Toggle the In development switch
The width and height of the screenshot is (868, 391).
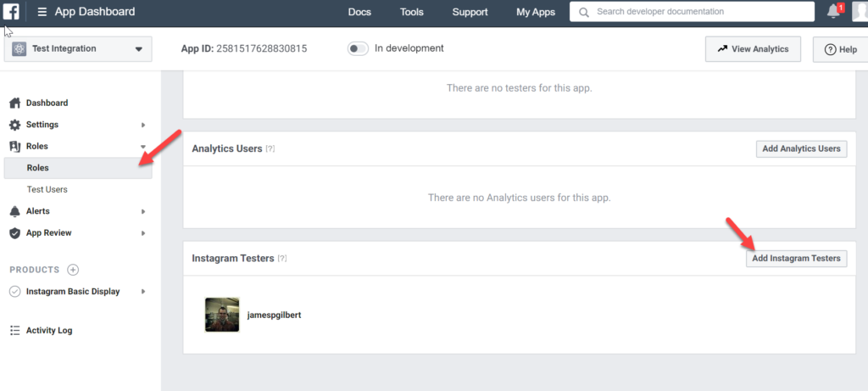(358, 48)
